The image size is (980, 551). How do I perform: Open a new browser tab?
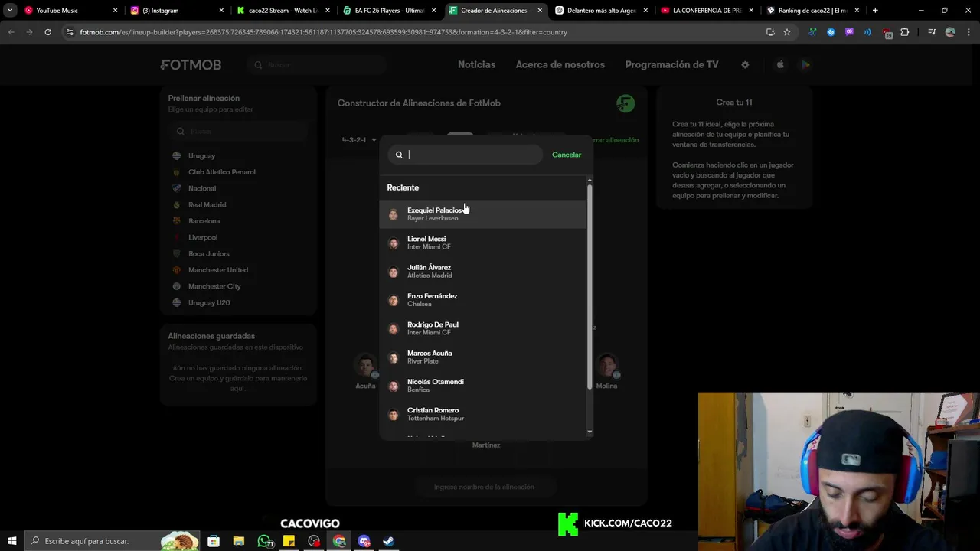click(875, 11)
